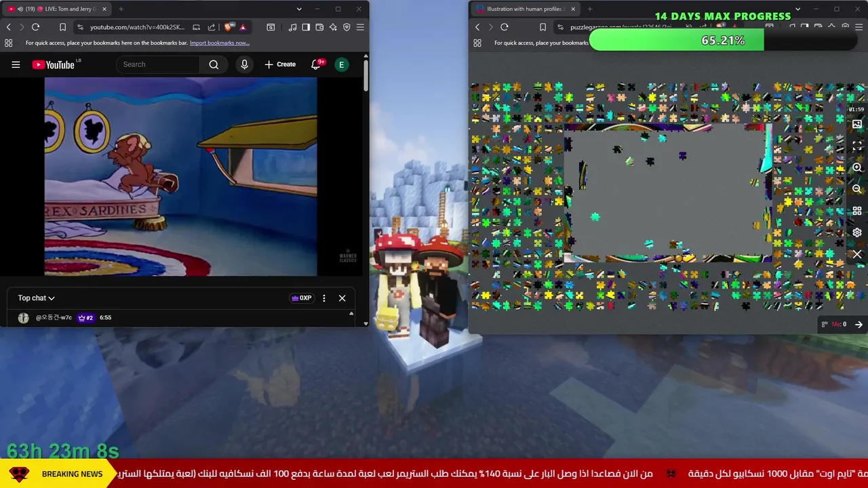Zoom out of the puzzle
The width and height of the screenshot is (868, 488).
click(x=857, y=189)
